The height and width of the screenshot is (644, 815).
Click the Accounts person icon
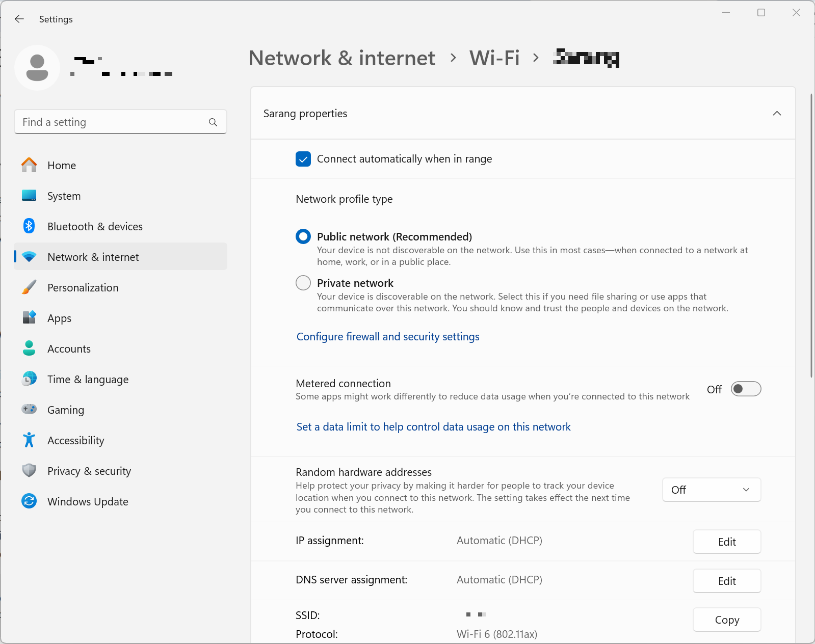pos(29,348)
